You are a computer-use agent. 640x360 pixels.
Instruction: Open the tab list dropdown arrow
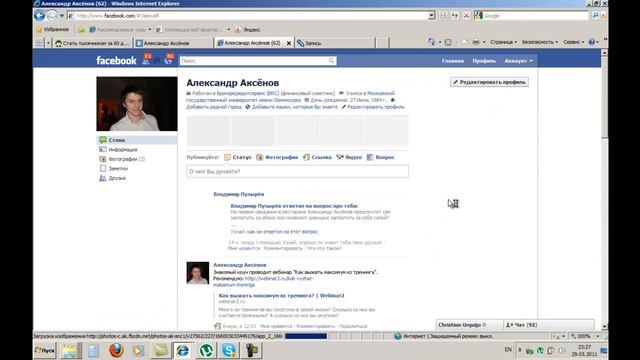(48, 43)
